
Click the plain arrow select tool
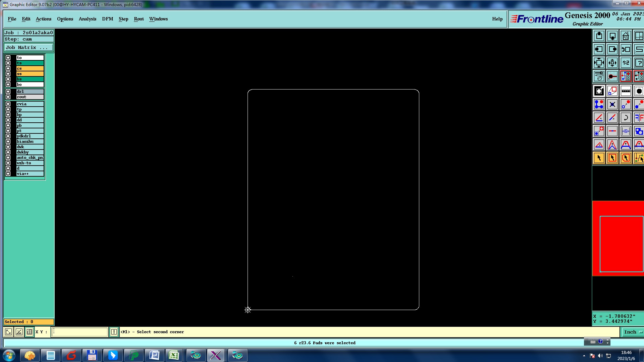(599, 158)
